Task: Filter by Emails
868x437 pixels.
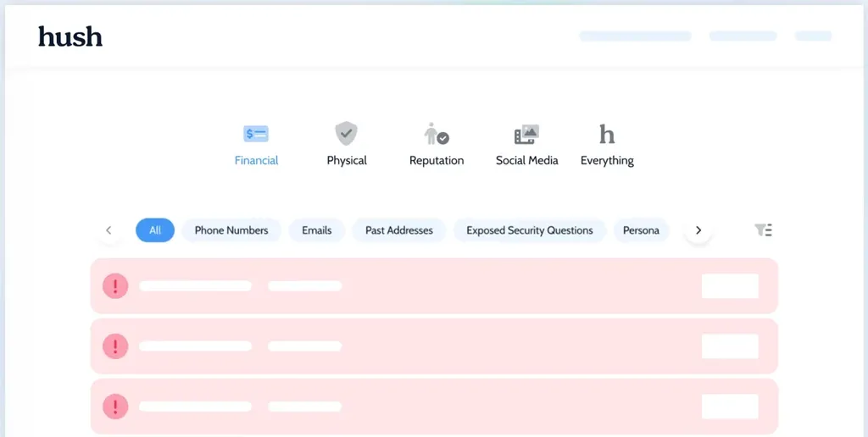Action: [317, 230]
